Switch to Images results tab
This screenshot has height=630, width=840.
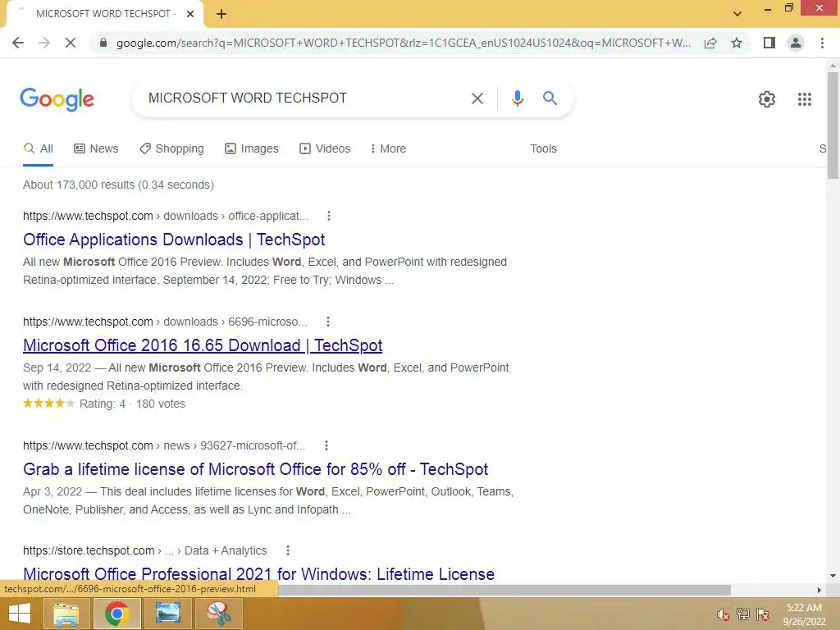pyautogui.click(x=251, y=148)
